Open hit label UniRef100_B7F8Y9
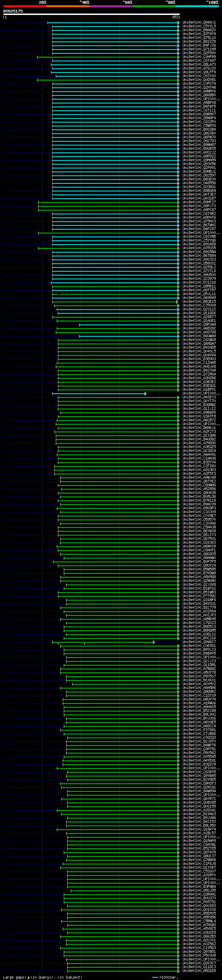222x980 pixels. [199, 34]
